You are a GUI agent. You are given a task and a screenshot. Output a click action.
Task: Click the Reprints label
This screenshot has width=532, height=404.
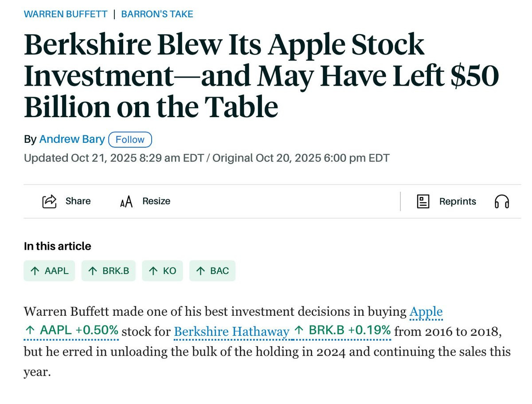(458, 201)
